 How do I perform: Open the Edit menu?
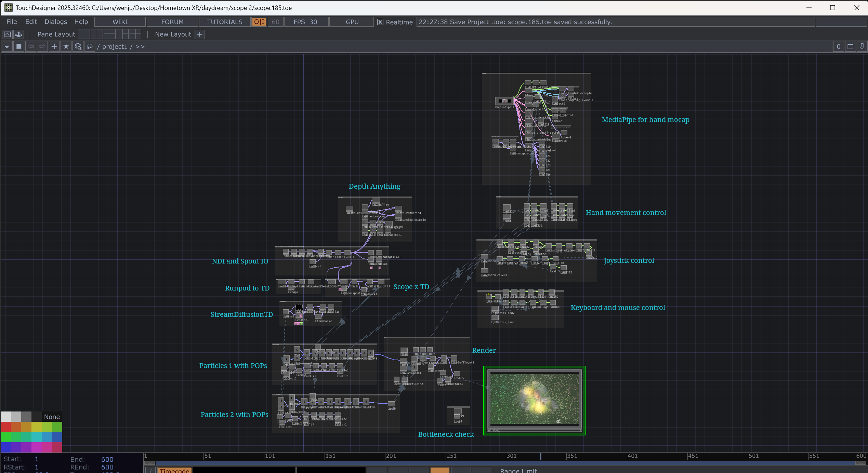click(31, 22)
